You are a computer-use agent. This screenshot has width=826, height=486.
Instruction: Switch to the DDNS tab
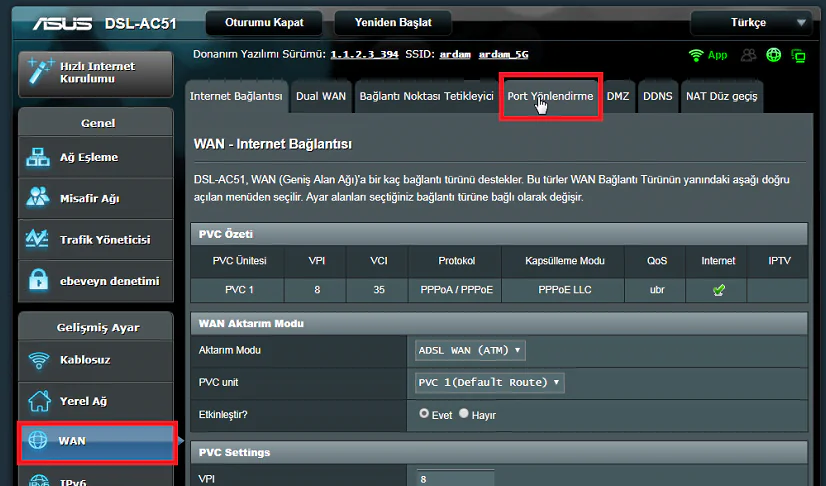[657, 97]
